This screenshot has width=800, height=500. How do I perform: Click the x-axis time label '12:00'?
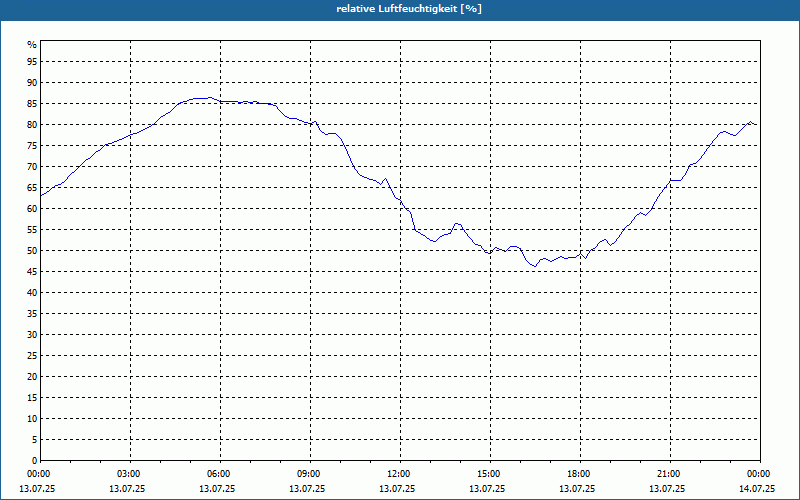point(399,474)
